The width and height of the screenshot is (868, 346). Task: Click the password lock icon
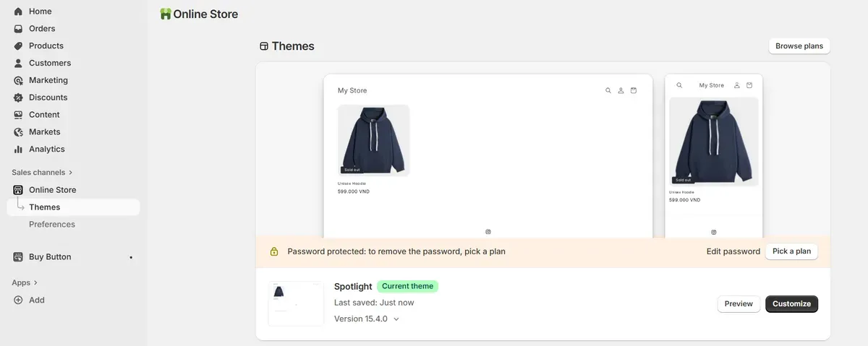tap(274, 252)
